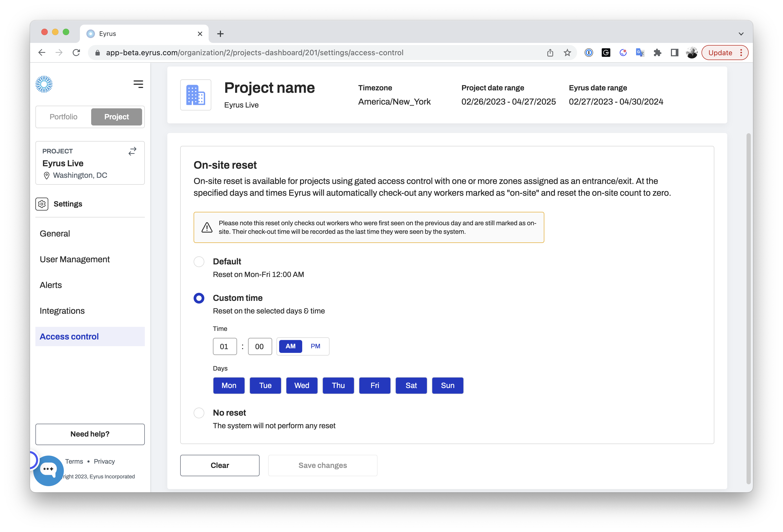Image resolution: width=783 pixels, height=532 pixels.
Task: Click the Clear button
Action: click(x=220, y=465)
